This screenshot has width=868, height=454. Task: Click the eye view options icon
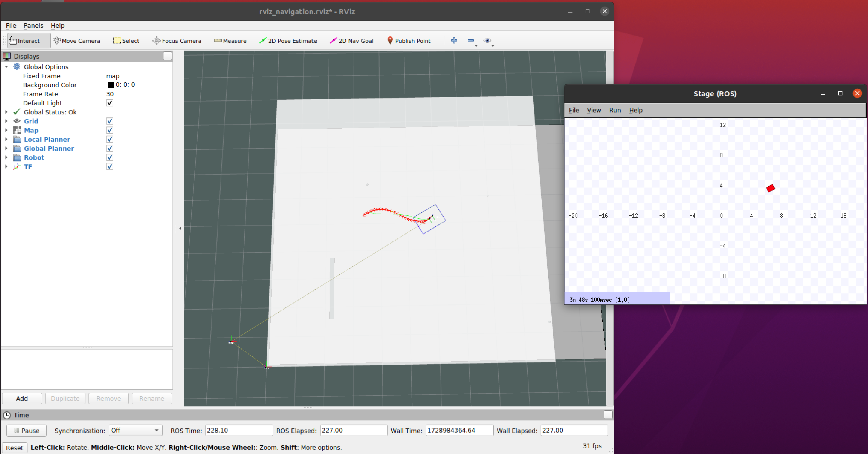[x=487, y=40]
